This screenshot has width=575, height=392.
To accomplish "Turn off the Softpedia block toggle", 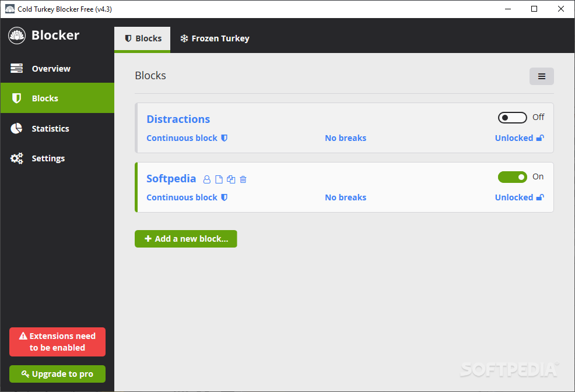I will coord(512,177).
